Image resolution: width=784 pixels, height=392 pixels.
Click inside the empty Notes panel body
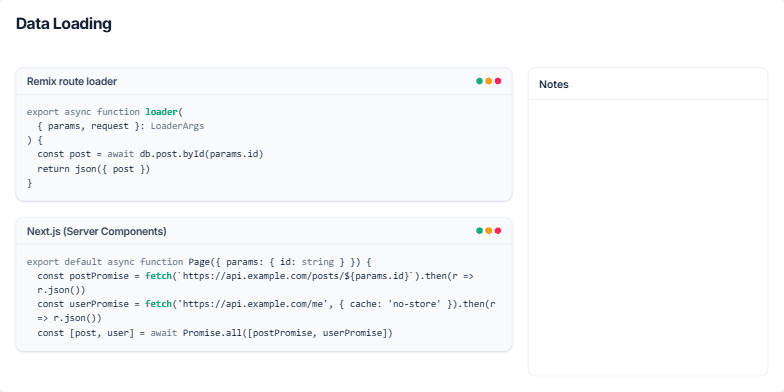tap(648, 238)
